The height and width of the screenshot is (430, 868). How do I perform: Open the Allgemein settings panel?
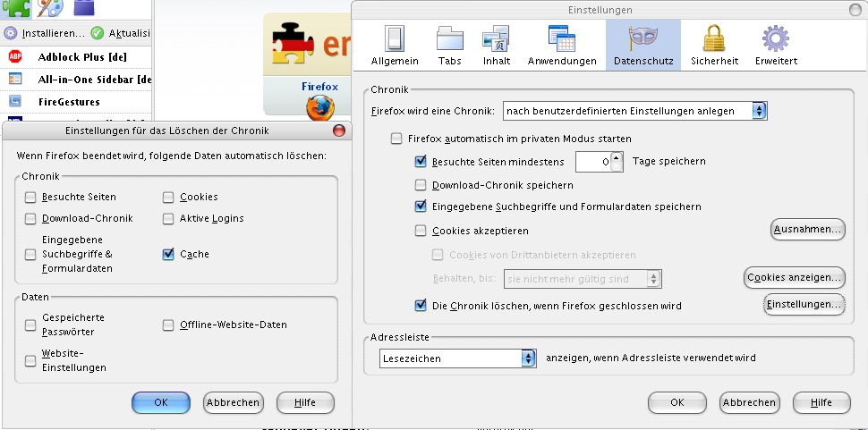[395, 46]
